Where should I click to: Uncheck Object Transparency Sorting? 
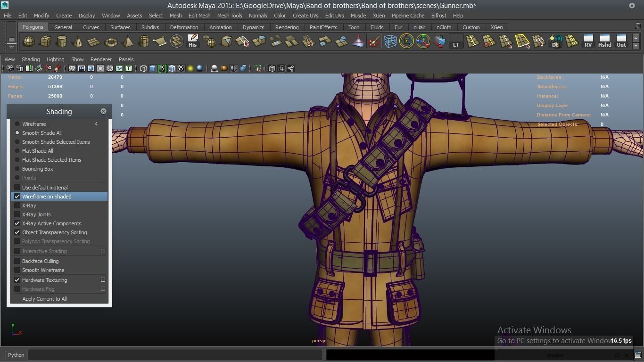pyautogui.click(x=17, y=232)
